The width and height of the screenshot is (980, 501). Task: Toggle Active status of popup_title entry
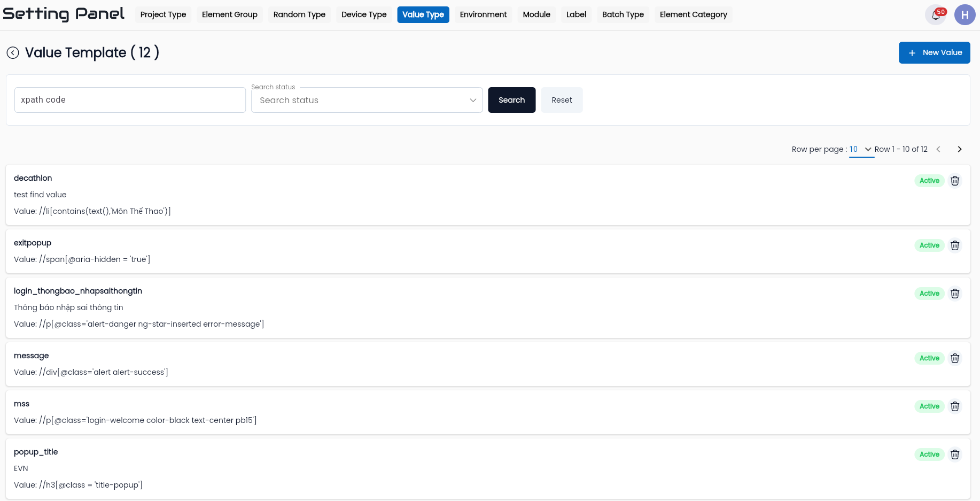point(929,454)
